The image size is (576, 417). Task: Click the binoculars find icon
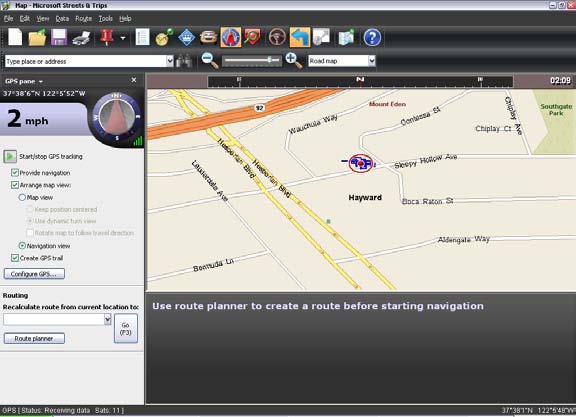pos(184,61)
